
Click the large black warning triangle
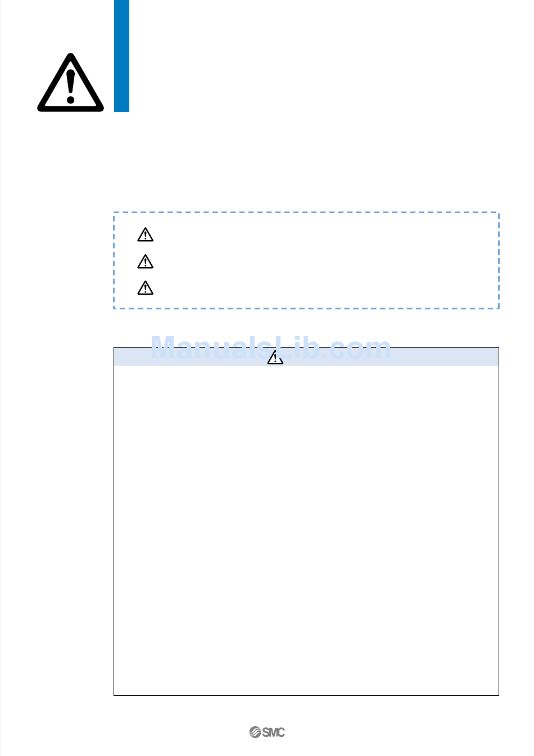tap(71, 82)
